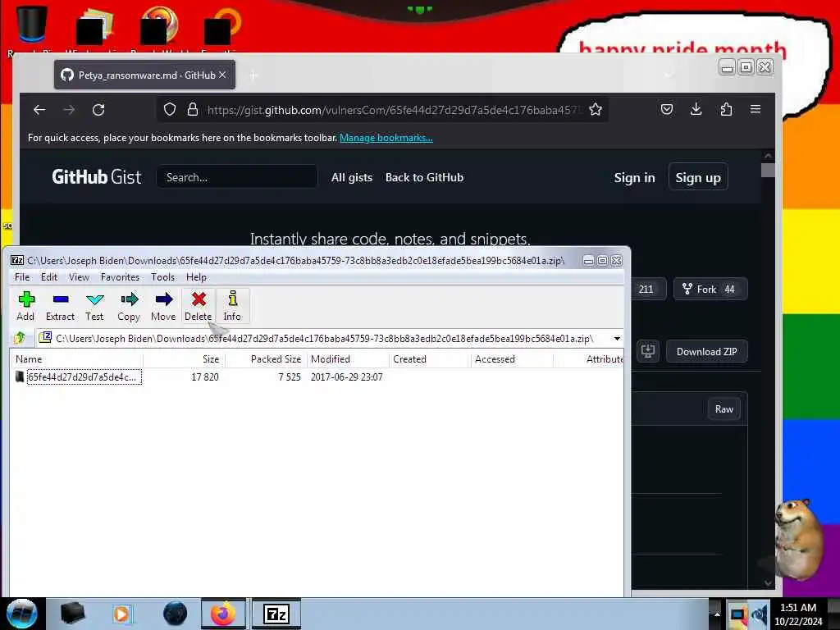840x630 pixels.
Task: Open Firefox tracking protection shield icon
Action: coord(170,110)
